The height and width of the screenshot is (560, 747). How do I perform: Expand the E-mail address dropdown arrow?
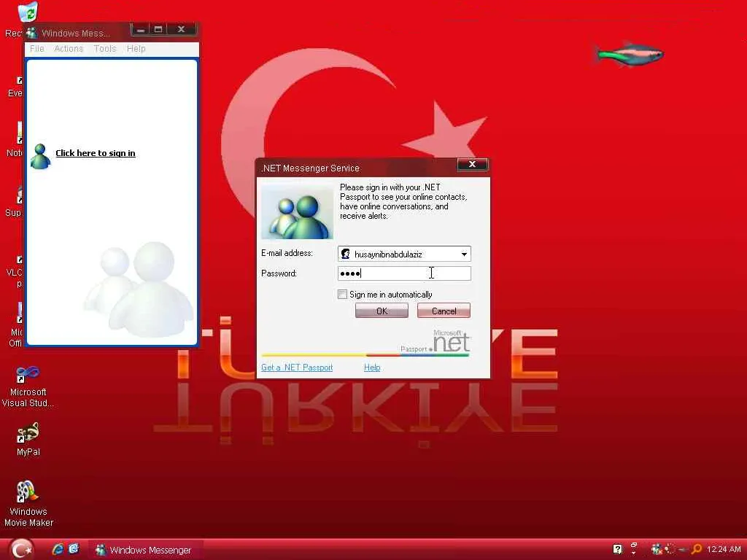(x=464, y=254)
